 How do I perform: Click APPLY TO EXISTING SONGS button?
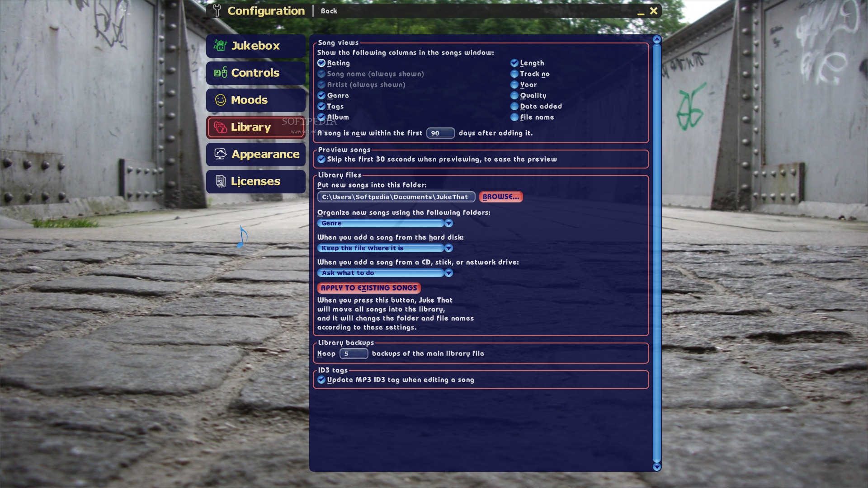tap(369, 288)
